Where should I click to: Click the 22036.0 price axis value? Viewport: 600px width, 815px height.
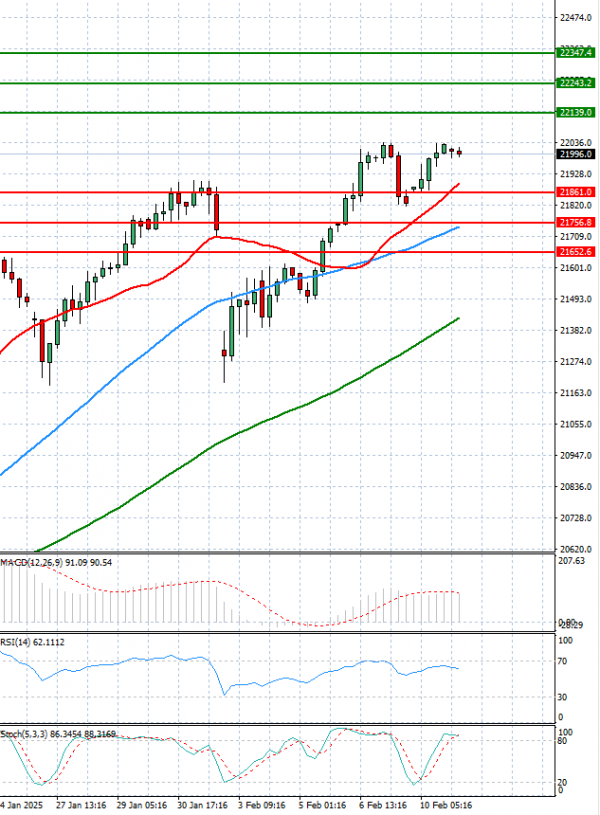(576, 142)
